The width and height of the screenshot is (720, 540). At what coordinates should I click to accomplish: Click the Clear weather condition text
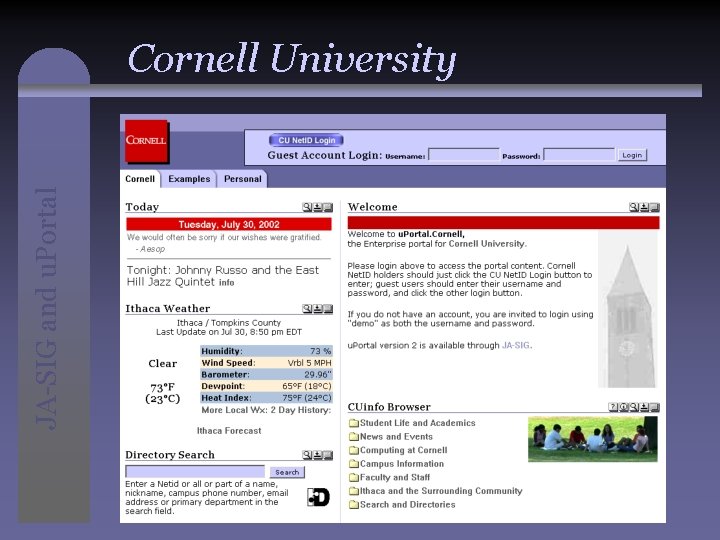pos(163,364)
